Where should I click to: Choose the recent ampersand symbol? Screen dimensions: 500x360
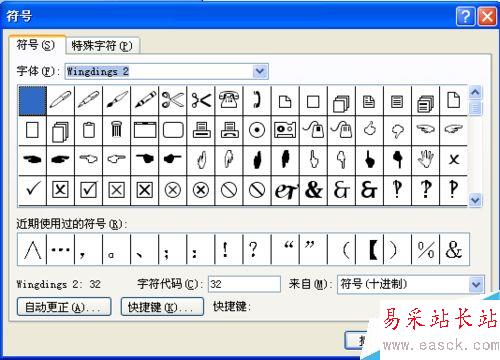pos(454,249)
